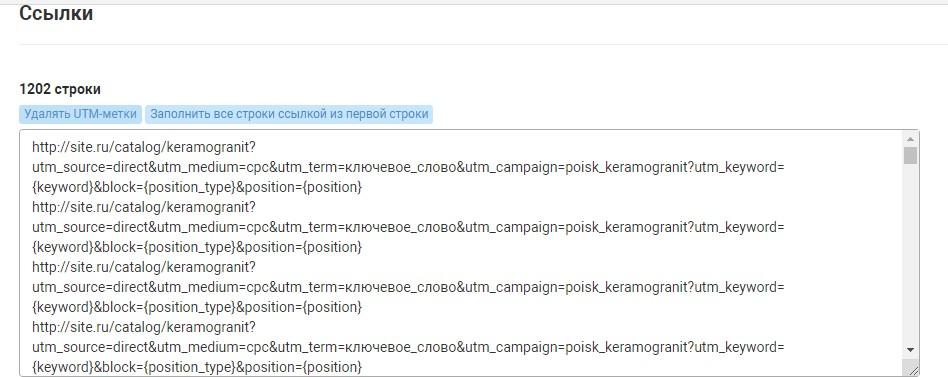
Task: Click the textarea scrollbar down arrow
Action: point(910,350)
